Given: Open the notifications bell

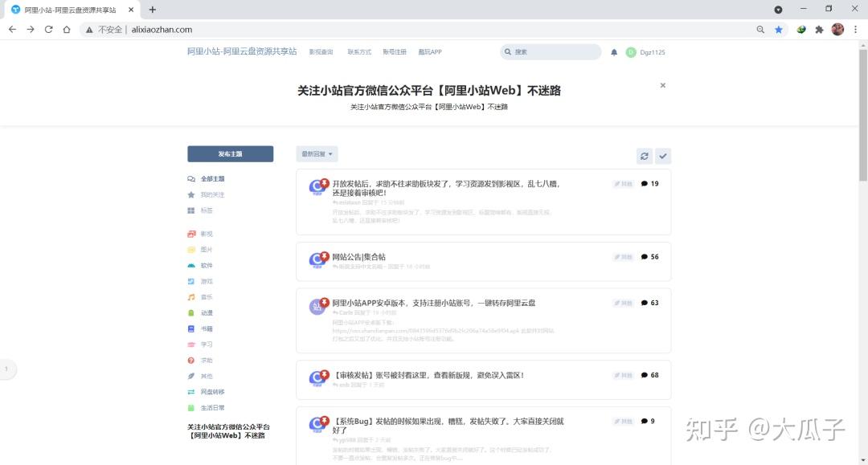Looking at the screenshot, I should click(614, 52).
